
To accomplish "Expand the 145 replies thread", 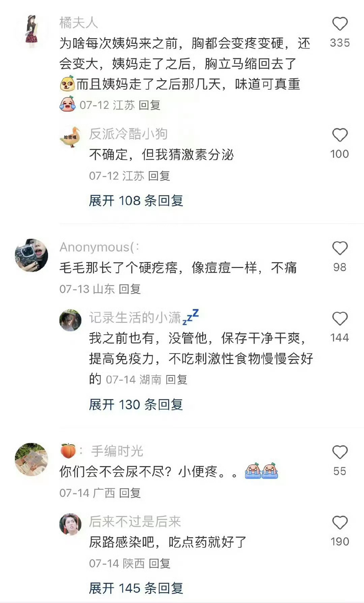I will tap(136, 588).
